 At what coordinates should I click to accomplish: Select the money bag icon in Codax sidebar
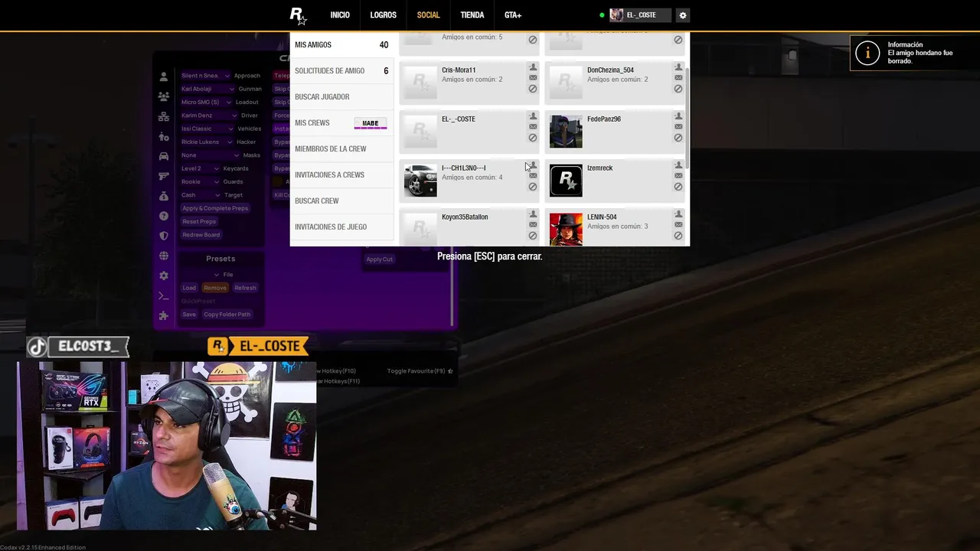point(164,196)
